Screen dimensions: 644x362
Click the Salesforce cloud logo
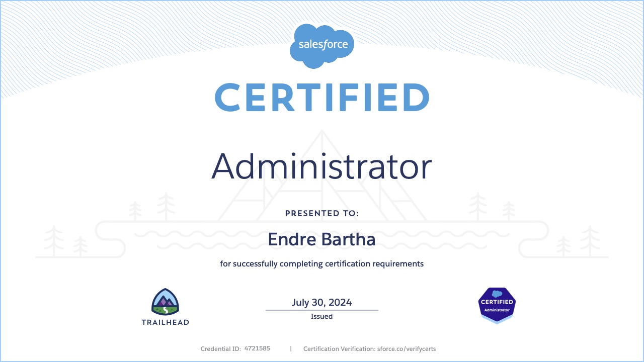322,45
